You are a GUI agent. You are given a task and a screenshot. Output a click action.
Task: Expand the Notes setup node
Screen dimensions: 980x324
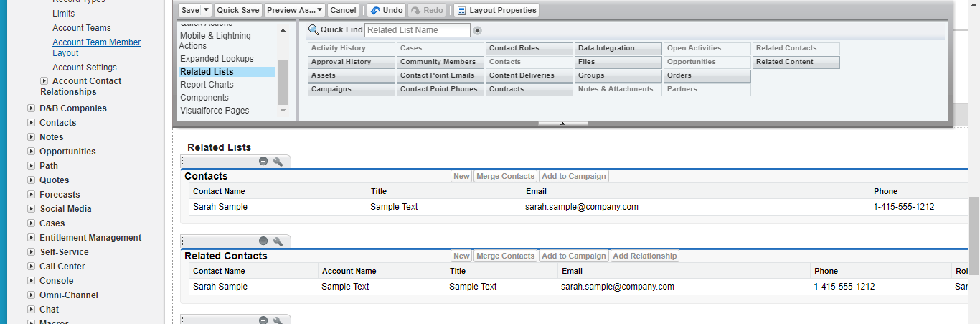(x=31, y=137)
